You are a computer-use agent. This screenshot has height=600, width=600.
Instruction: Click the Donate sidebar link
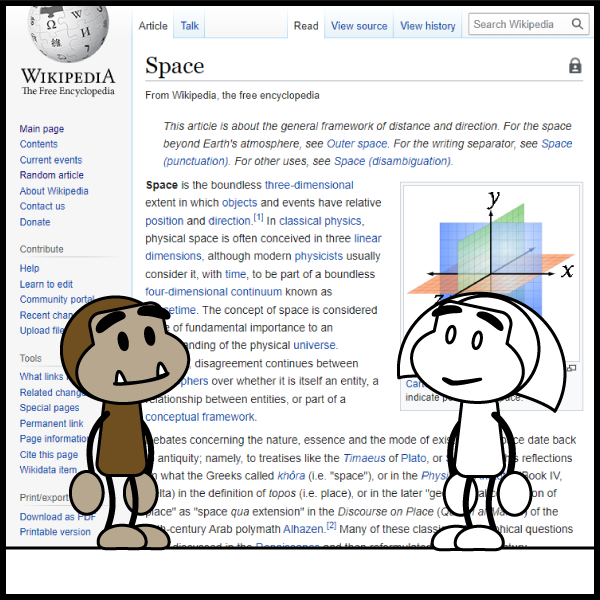click(35, 222)
